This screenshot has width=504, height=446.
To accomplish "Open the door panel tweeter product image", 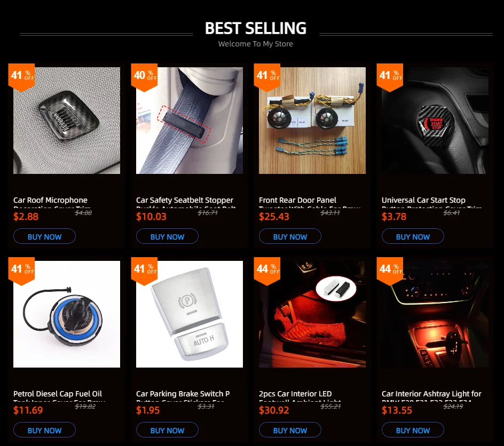I will pyautogui.click(x=312, y=121).
